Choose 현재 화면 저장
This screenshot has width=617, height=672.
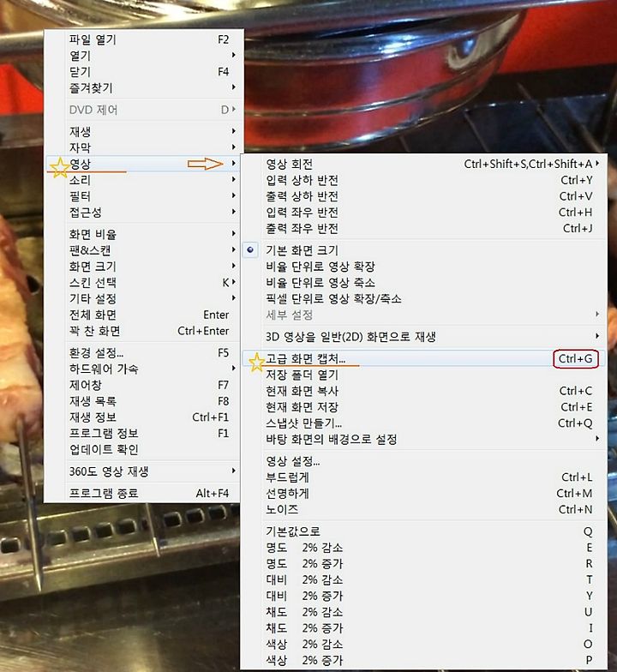(x=423, y=407)
